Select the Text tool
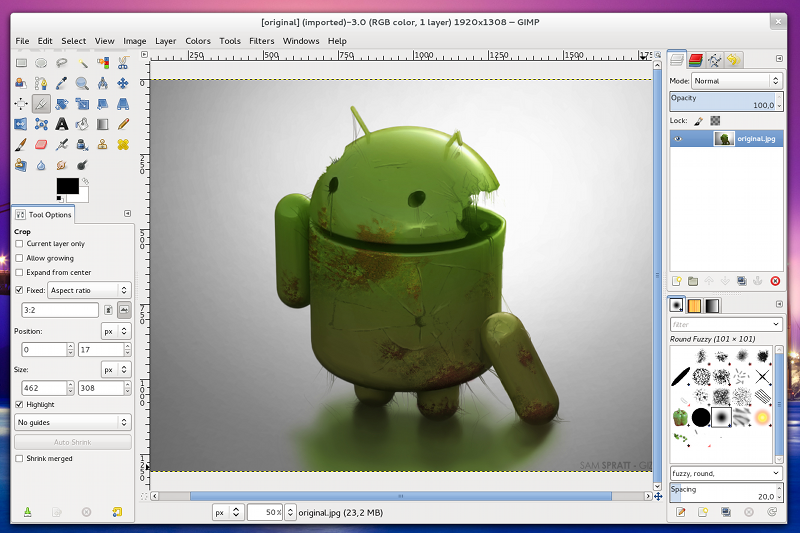 [62, 124]
